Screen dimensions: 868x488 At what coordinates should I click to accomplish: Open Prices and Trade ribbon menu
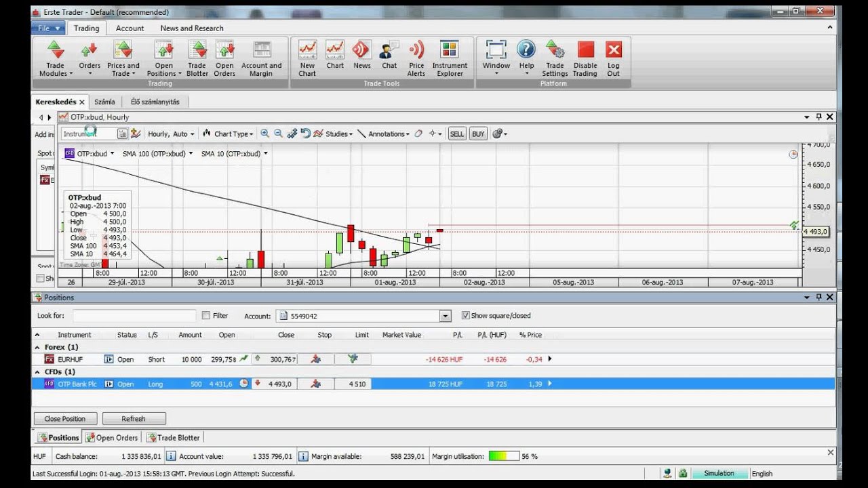point(123,59)
